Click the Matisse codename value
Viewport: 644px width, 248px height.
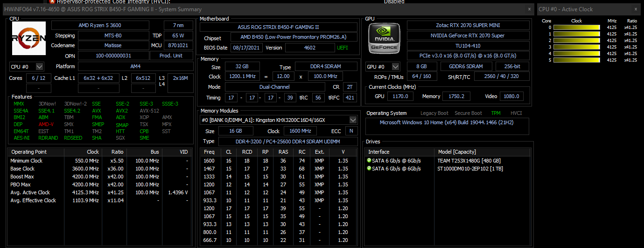coord(113,45)
